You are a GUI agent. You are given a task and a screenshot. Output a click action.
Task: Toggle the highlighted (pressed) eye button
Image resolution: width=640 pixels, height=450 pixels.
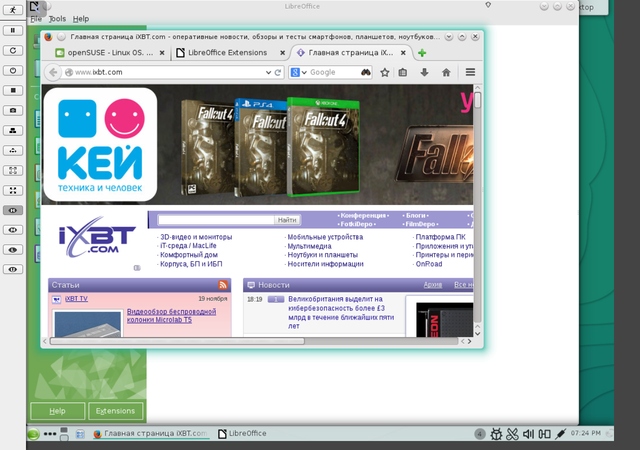click(13, 210)
